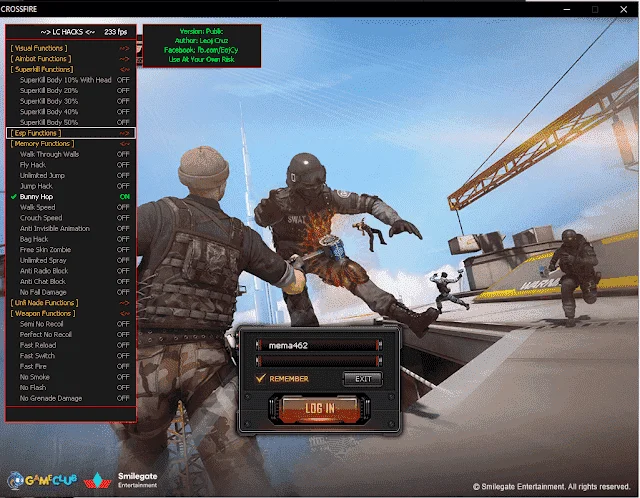Collapse the Superkill Functions category

tap(71, 69)
